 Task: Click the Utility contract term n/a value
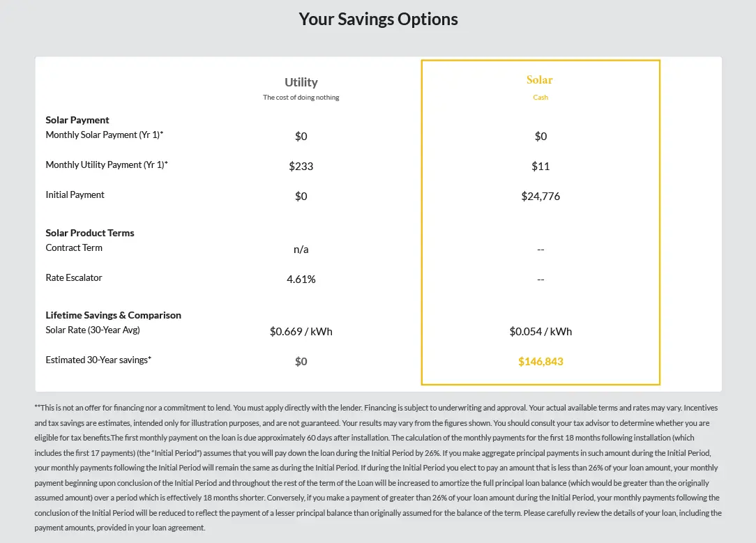point(301,250)
